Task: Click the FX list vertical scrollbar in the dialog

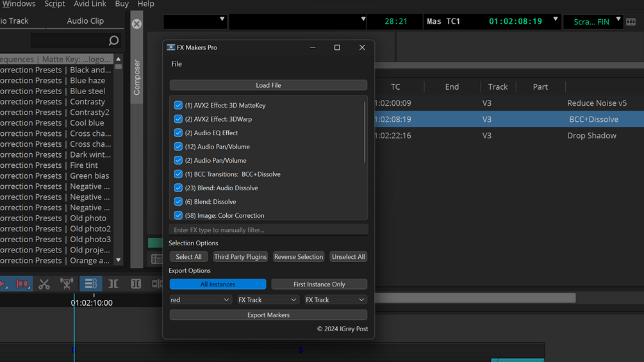Action: (x=365, y=132)
